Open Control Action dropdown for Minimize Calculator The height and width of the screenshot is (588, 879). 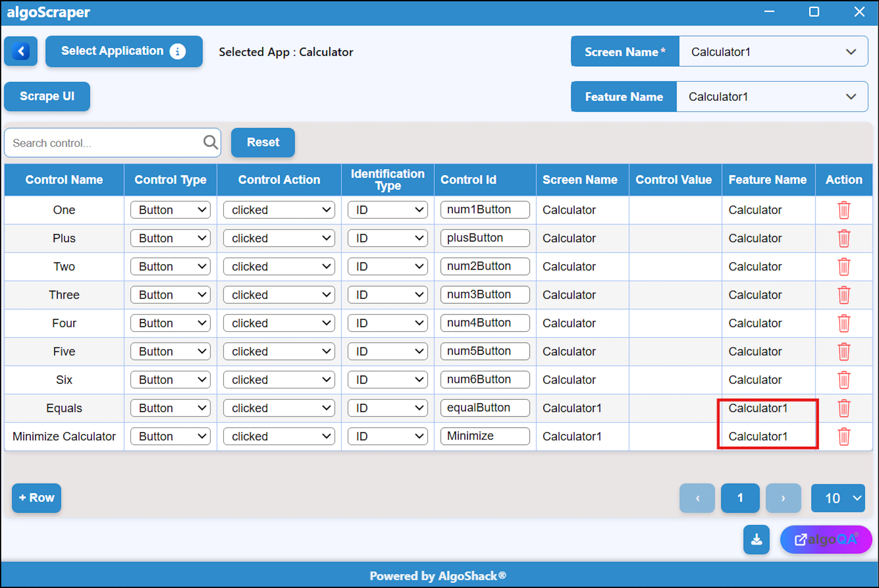(x=279, y=436)
